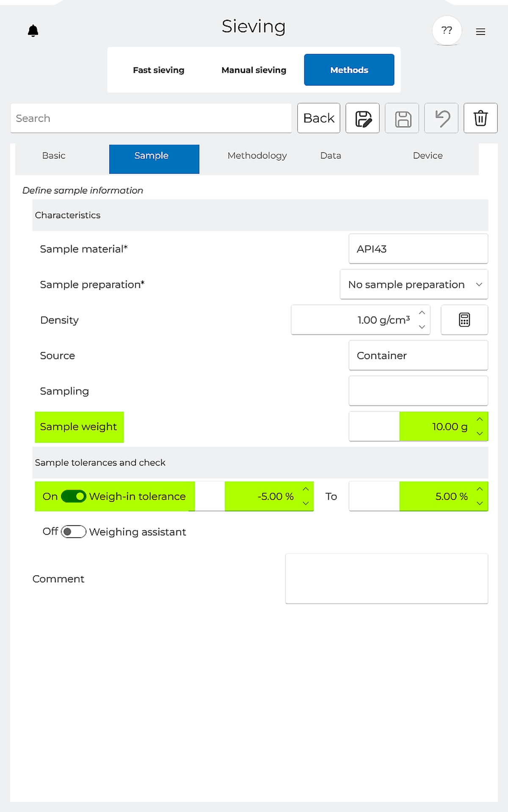Increase density with up arrow
The height and width of the screenshot is (812, 508).
point(422,313)
